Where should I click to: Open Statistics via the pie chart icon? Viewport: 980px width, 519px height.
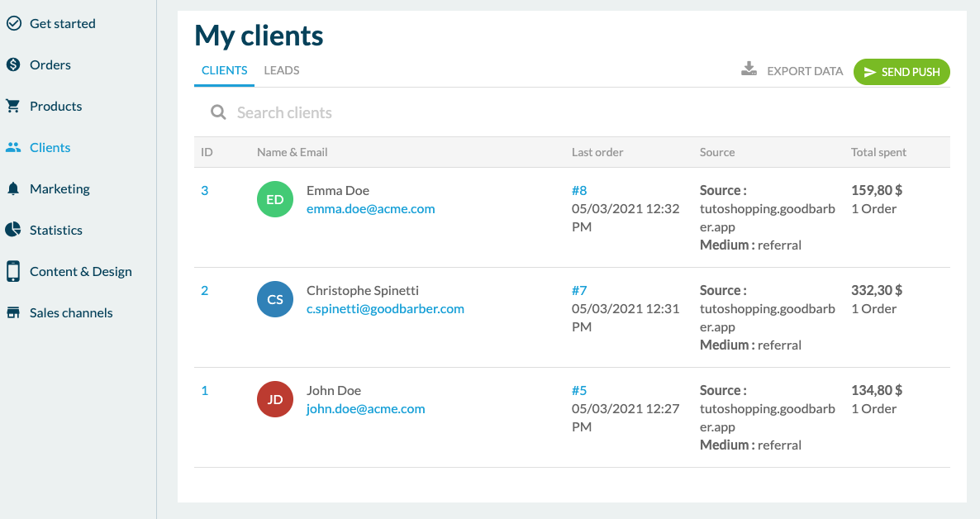pos(13,230)
